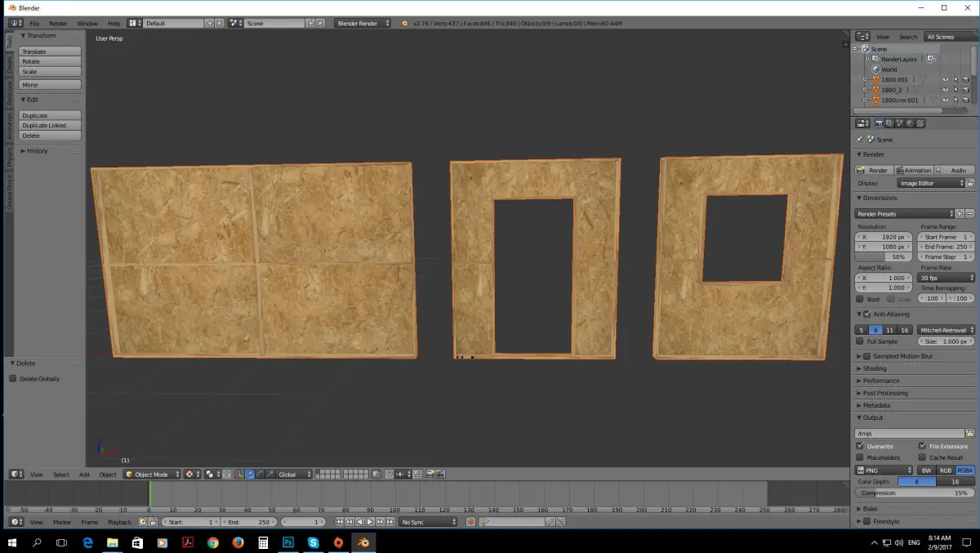Jump to the last frame in timeline

pos(390,522)
